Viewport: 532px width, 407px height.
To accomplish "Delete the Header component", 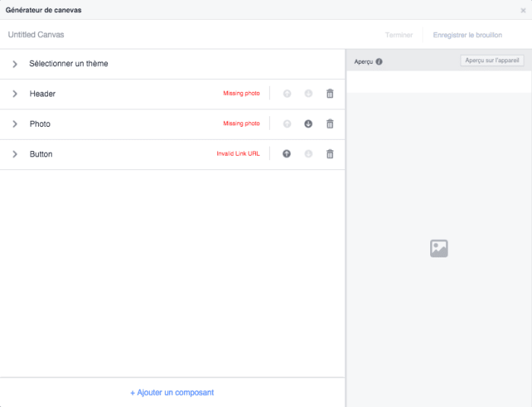I will coord(330,93).
